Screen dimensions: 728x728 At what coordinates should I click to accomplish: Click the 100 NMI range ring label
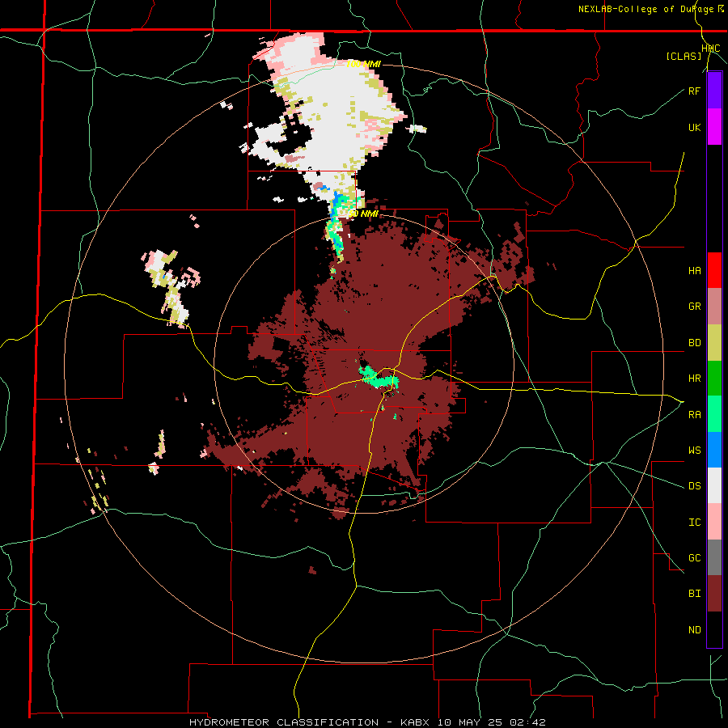[x=363, y=64]
